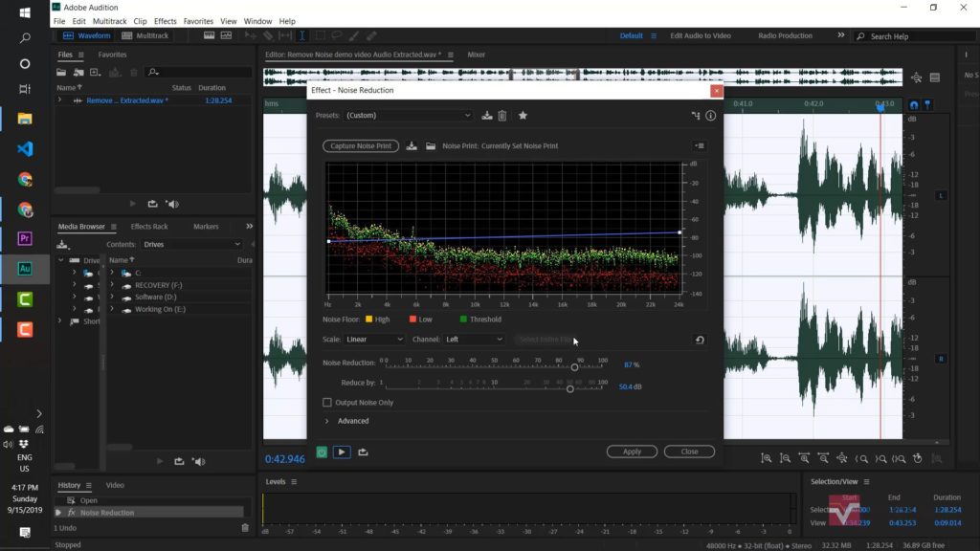This screenshot has width=980, height=551.
Task: Open the Presets dropdown
Action: click(408, 116)
